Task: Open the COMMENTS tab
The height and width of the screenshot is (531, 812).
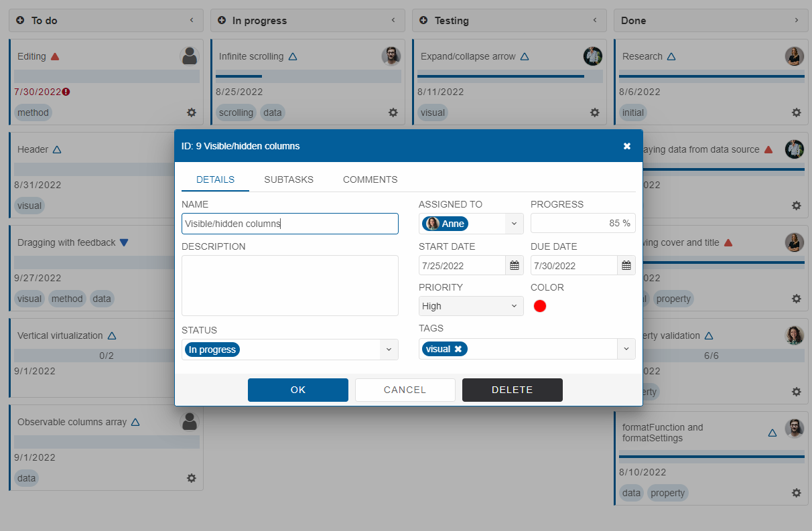Action: (x=370, y=179)
